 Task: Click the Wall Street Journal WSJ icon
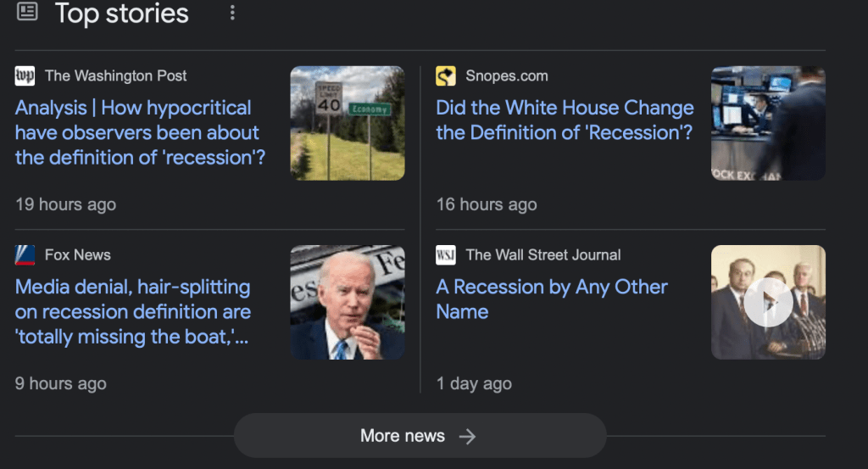(x=446, y=254)
